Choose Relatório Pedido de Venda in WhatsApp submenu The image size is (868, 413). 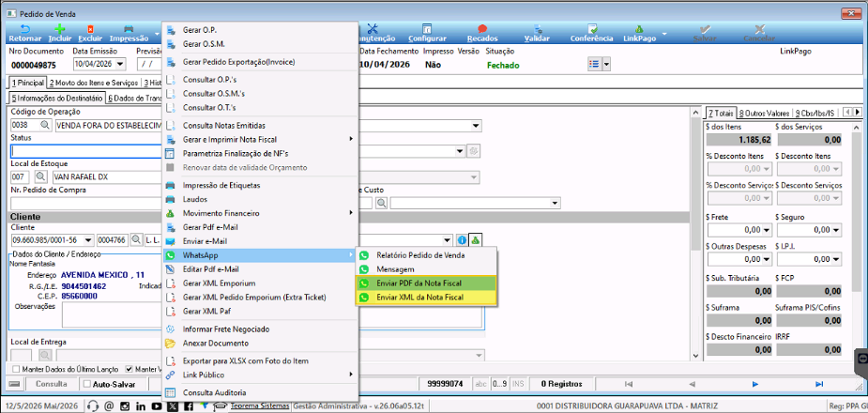pyautogui.click(x=426, y=255)
